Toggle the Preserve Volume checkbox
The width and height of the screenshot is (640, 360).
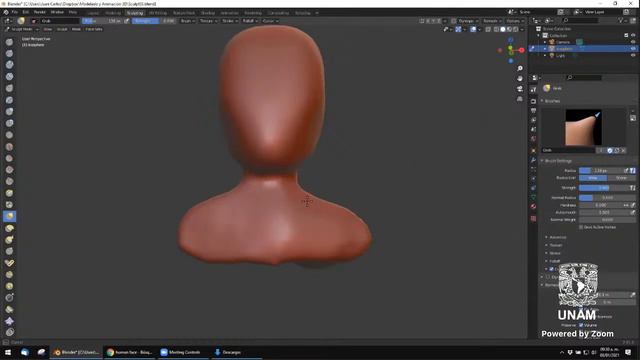click(x=581, y=325)
